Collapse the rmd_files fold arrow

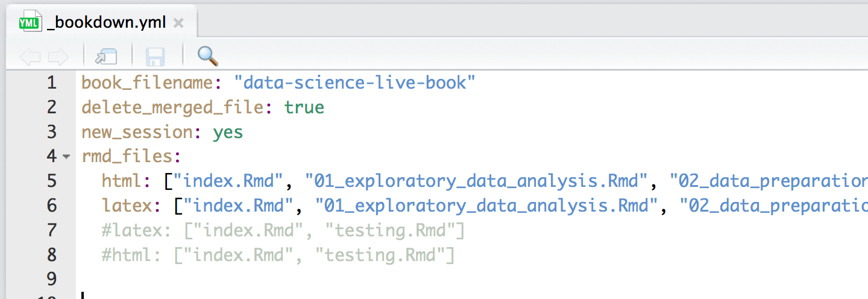click(66, 157)
